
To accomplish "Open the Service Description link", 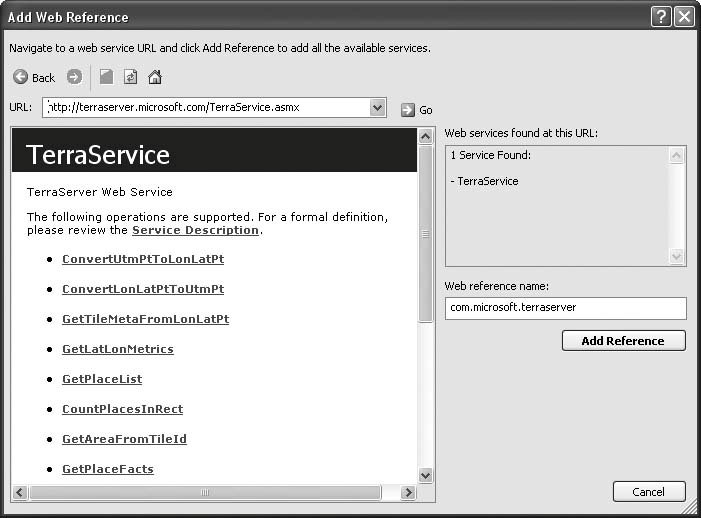I will 195,230.
